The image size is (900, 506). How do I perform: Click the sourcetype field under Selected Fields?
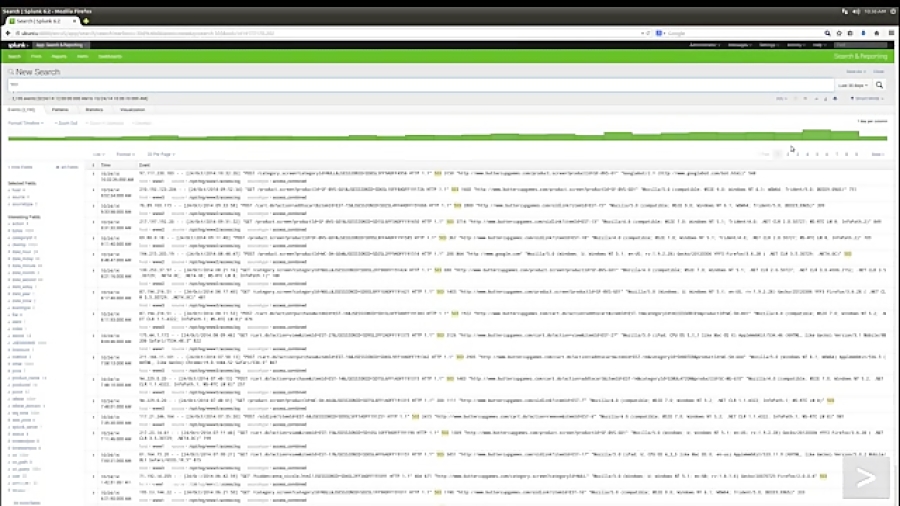[x=22, y=204]
